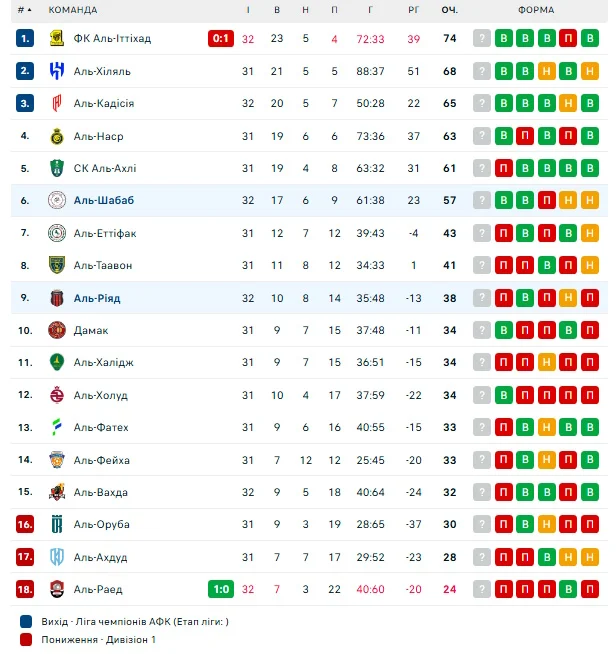Click the green 1:0 score badge
This screenshot has width=616, height=654.
[221, 589]
